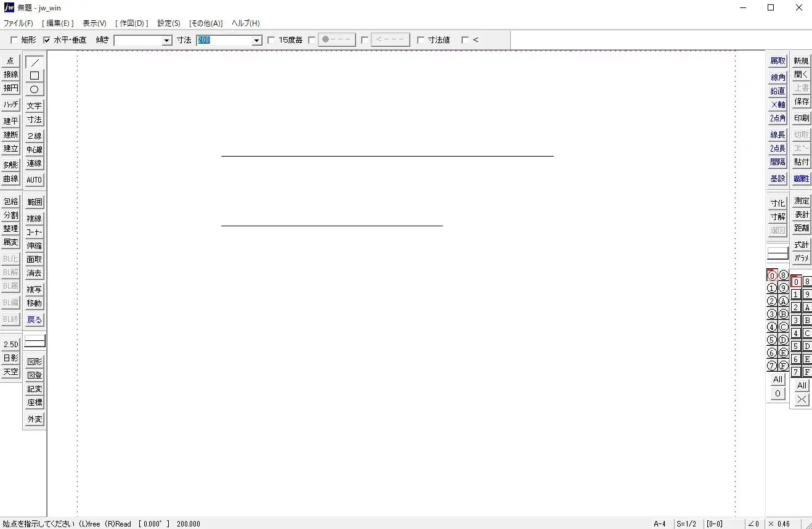Select the 曲線 curve tool
The image size is (812, 529).
[x=10, y=179]
